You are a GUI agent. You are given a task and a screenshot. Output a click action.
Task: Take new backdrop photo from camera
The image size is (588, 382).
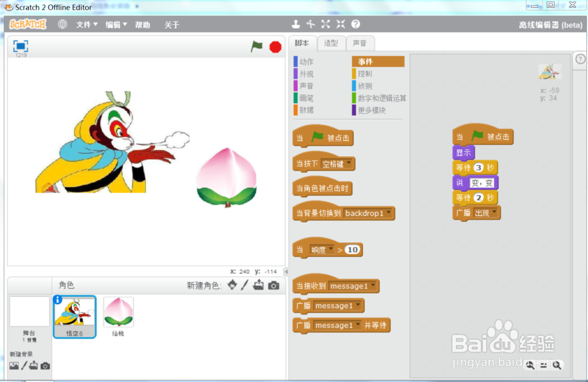[x=45, y=366]
